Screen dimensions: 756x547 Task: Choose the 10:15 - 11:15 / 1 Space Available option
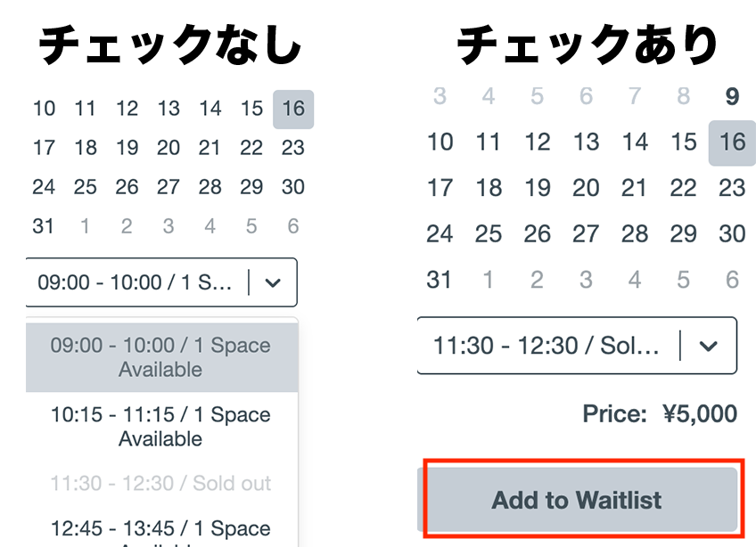click(160, 427)
